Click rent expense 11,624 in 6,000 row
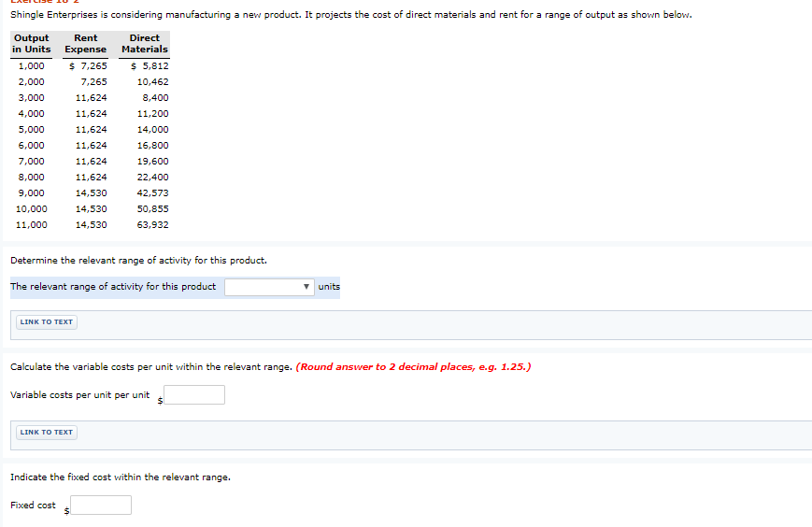The height and width of the screenshot is (527, 812). [92, 146]
